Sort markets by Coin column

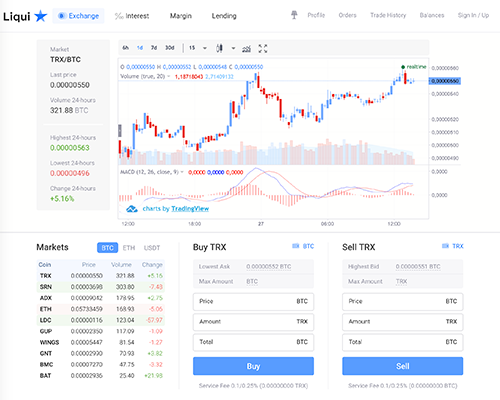click(x=45, y=265)
